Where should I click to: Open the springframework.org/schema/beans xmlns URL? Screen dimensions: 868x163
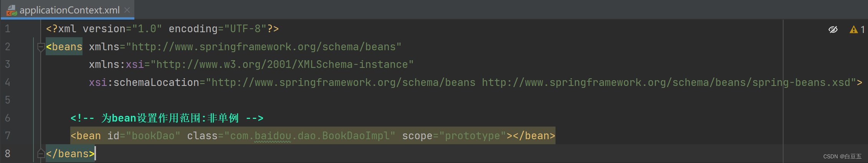point(264,47)
